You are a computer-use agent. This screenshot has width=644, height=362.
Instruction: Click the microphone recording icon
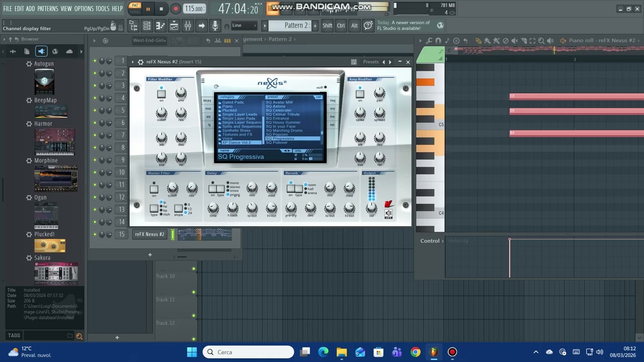pyautogui.click(x=215, y=26)
